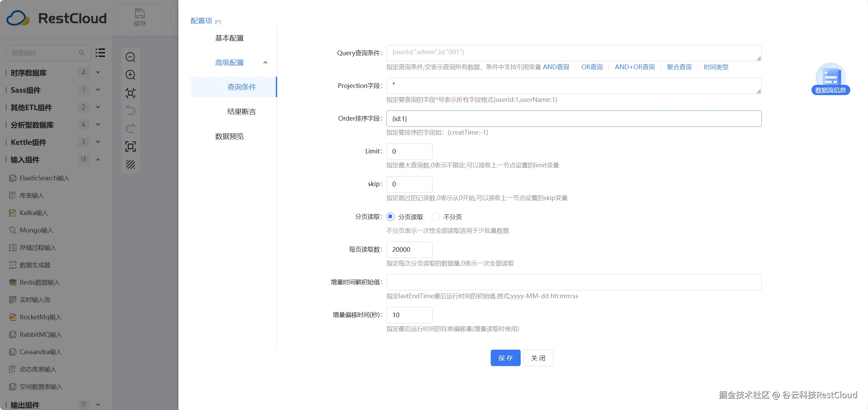Select the Mongo输入 component
This screenshot has height=410, width=868.
[x=31, y=230]
